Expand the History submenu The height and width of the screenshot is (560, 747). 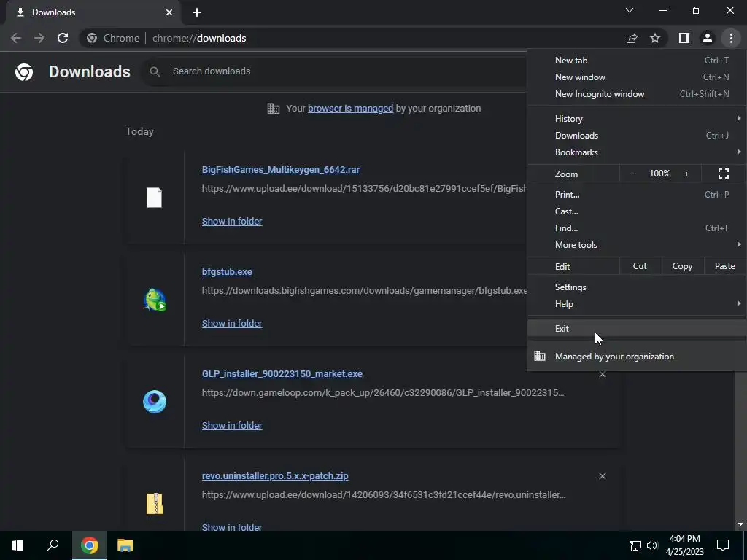[636, 119]
